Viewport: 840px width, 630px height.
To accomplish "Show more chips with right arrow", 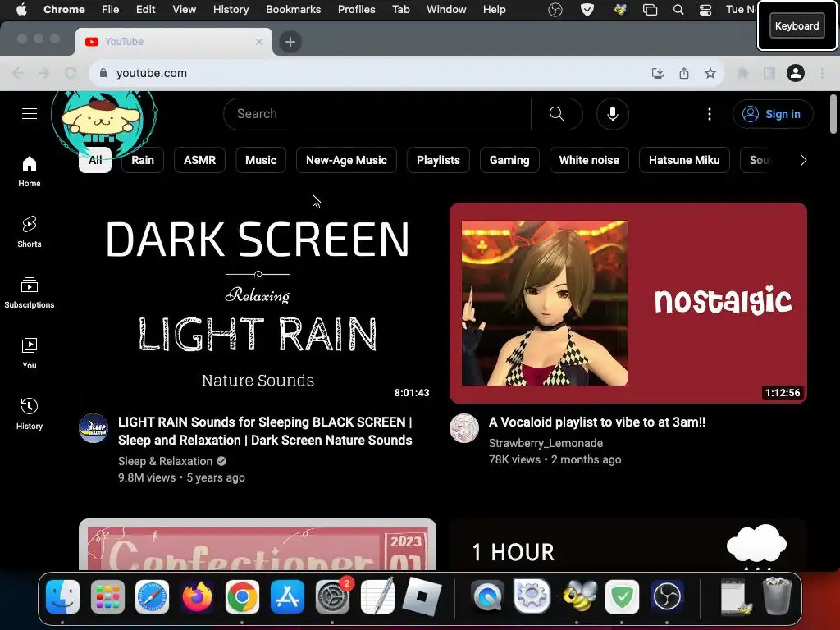I will click(803, 160).
